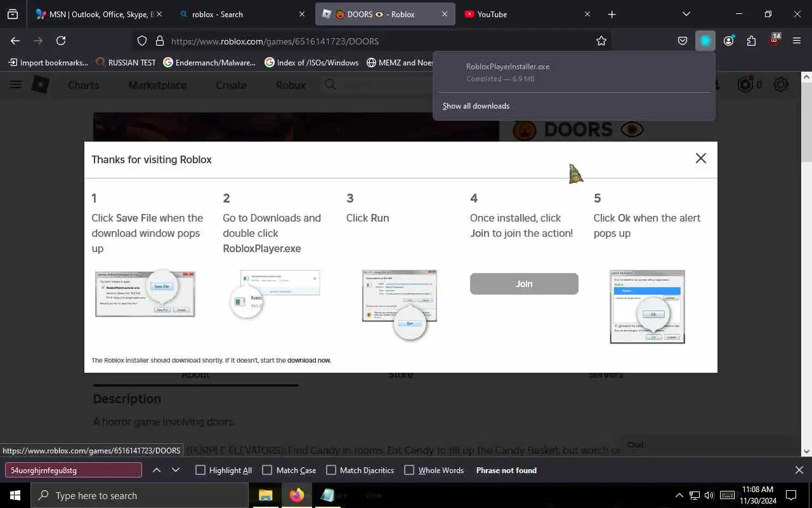
Task: Click Save File step thumbnail image
Action: pyautogui.click(x=145, y=294)
